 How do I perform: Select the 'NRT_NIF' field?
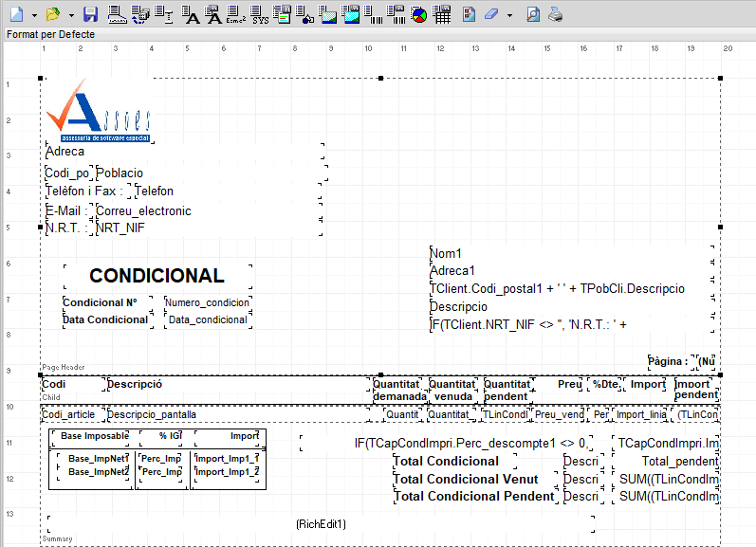click(x=209, y=228)
